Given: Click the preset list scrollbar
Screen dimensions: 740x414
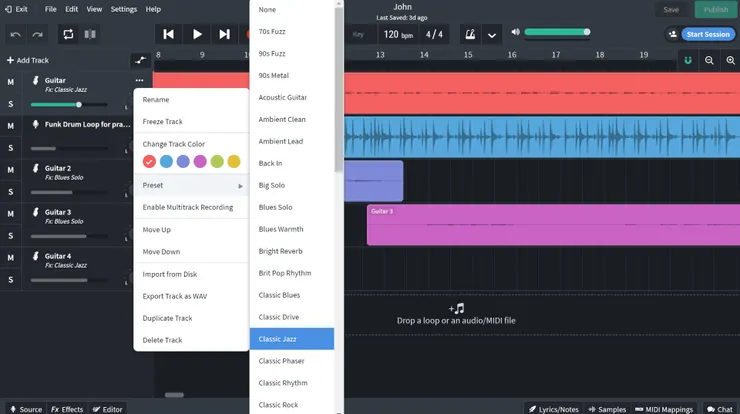Looking at the screenshot, I should pos(339,90).
